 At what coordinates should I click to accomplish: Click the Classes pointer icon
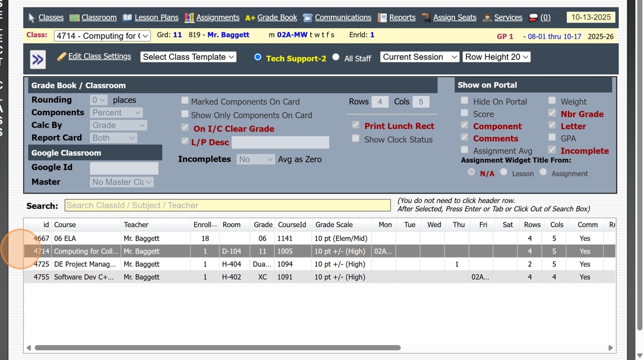pyautogui.click(x=32, y=18)
